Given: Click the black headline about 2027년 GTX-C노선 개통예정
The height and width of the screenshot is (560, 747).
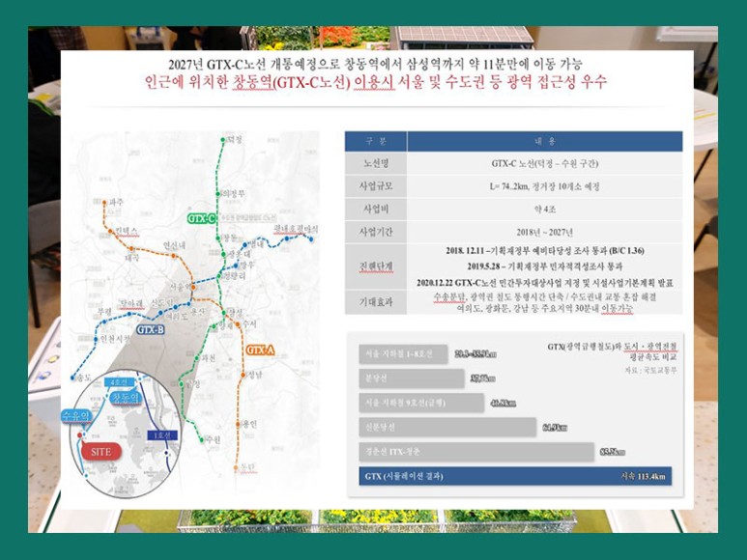Looking at the screenshot, I should click(x=375, y=64).
